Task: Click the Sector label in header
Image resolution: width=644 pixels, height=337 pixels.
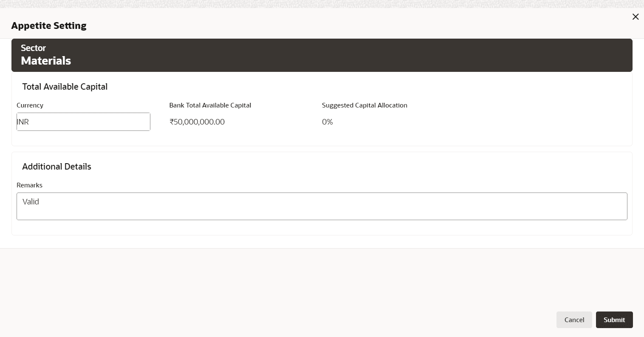Action: tap(33, 48)
